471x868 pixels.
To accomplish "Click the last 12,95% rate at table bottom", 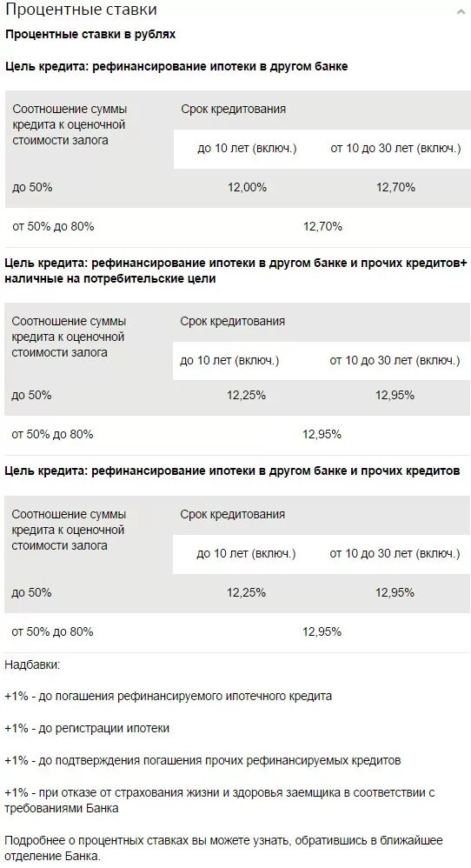I will (x=322, y=631).
